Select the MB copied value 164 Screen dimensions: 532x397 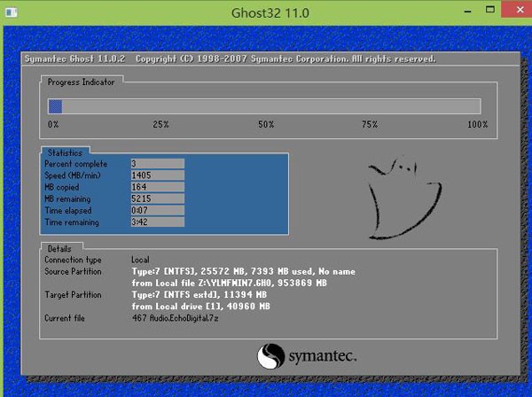158,187
